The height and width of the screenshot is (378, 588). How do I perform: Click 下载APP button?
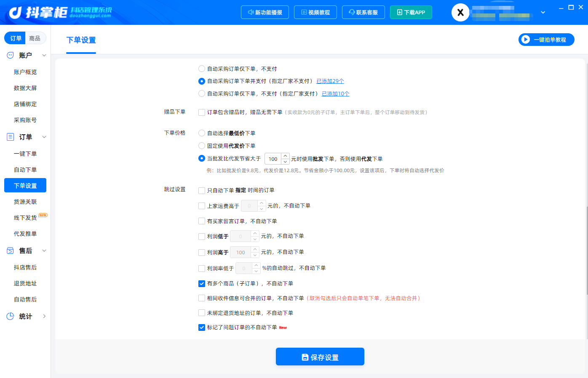(411, 12)
